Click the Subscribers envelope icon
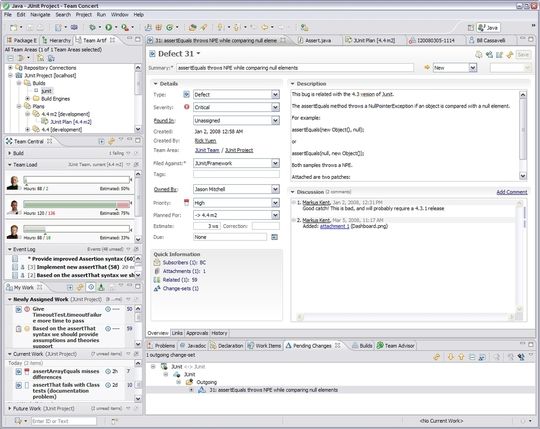The width and height of the screenshot is (540, 429). (157, 262)
